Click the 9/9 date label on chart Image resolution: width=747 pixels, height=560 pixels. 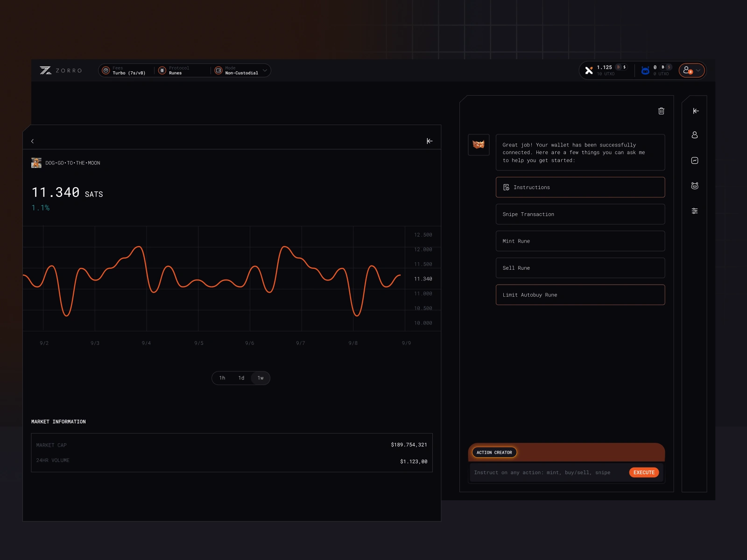pyautogui.click(x=407, y=343)
